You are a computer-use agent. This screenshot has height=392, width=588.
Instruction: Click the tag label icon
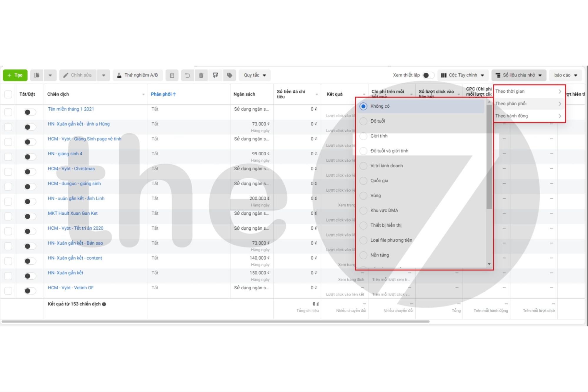[x=229, y=75]
